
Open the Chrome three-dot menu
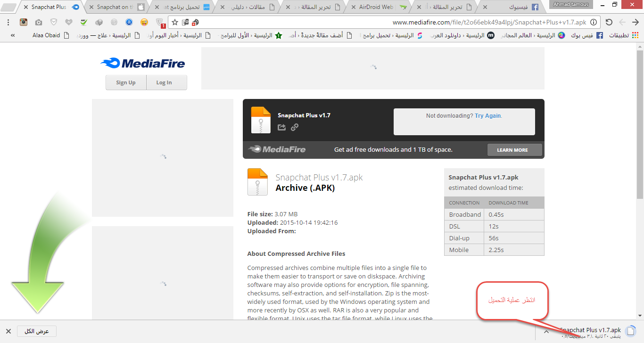[8, 22]
